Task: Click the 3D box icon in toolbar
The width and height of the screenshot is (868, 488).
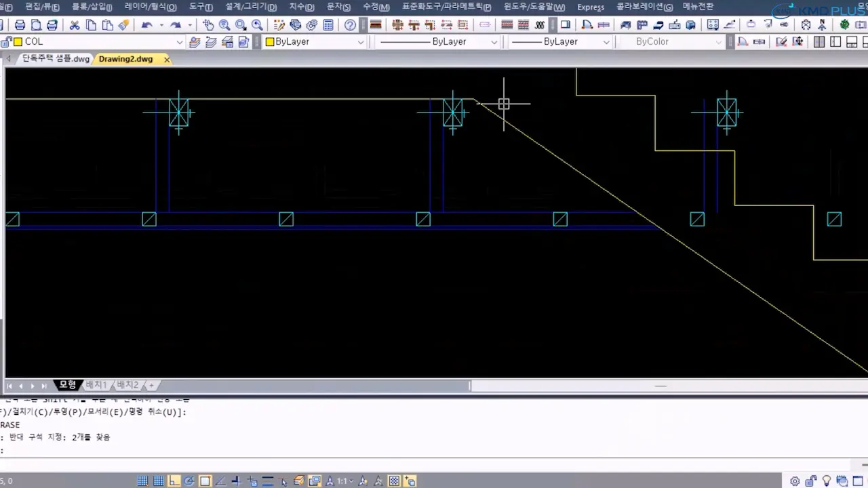Action: pos(691,25)
